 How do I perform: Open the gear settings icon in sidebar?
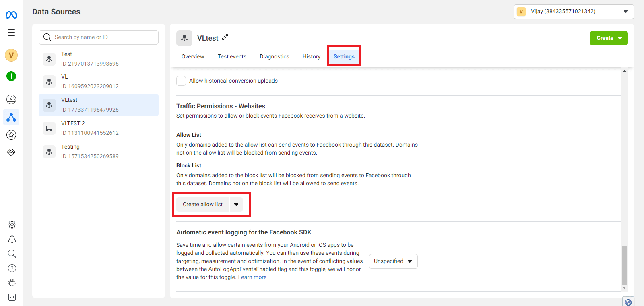12,225
